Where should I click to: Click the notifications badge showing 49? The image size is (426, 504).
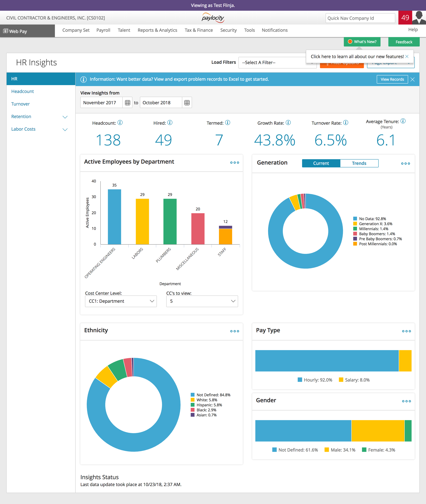pos(405,18)
